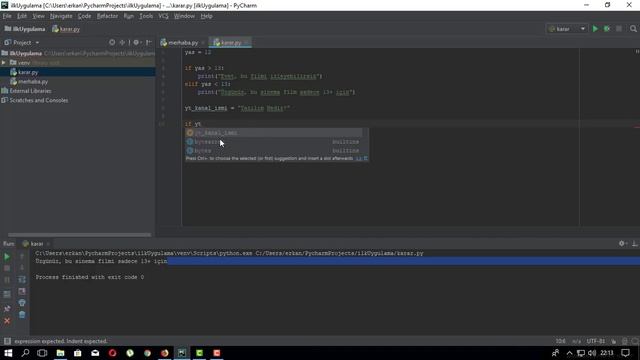Open the View menu
The width and height of the screenshot is (640, 360).
click(38, 16)
